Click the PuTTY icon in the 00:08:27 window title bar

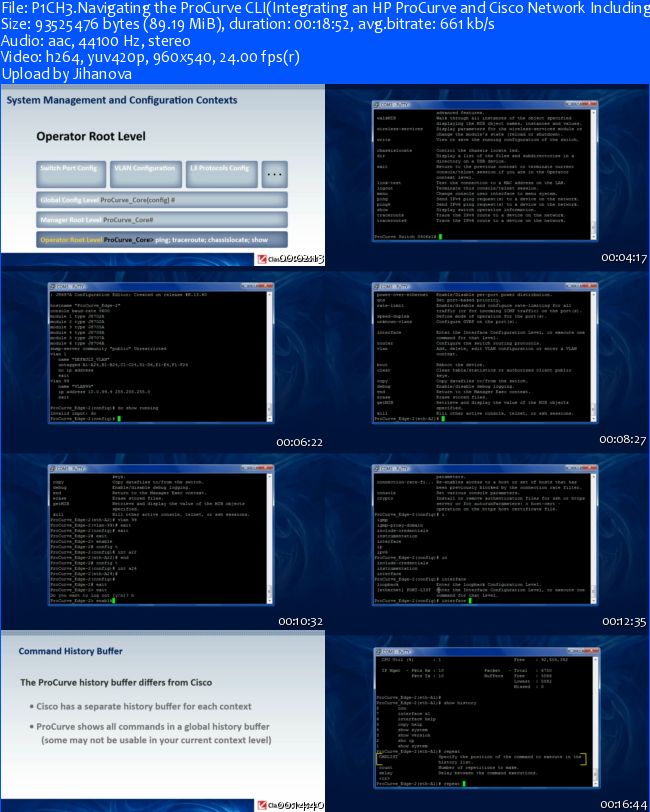coord(377,286)
